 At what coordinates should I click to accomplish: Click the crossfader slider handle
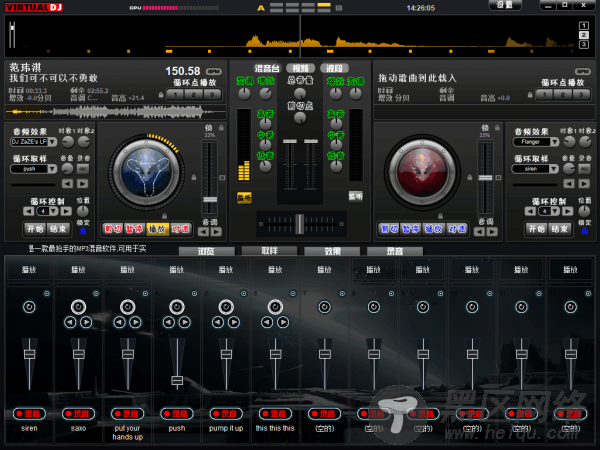pyautogui.click(x=300, y=224)
